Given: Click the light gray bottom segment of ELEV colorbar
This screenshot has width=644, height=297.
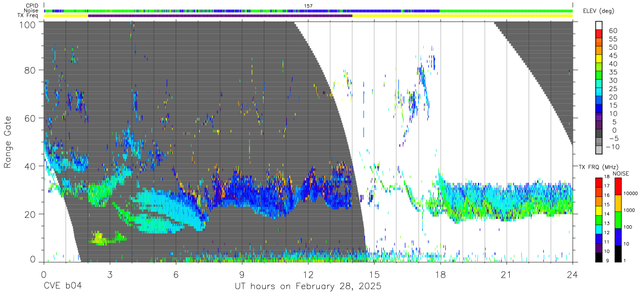Looking at the screenshot, I should (599, 150).
